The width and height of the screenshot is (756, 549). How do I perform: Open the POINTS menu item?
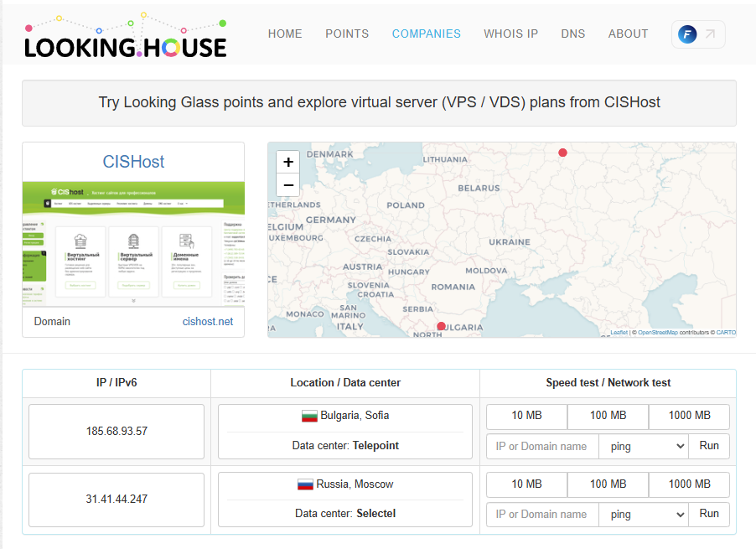347,34
